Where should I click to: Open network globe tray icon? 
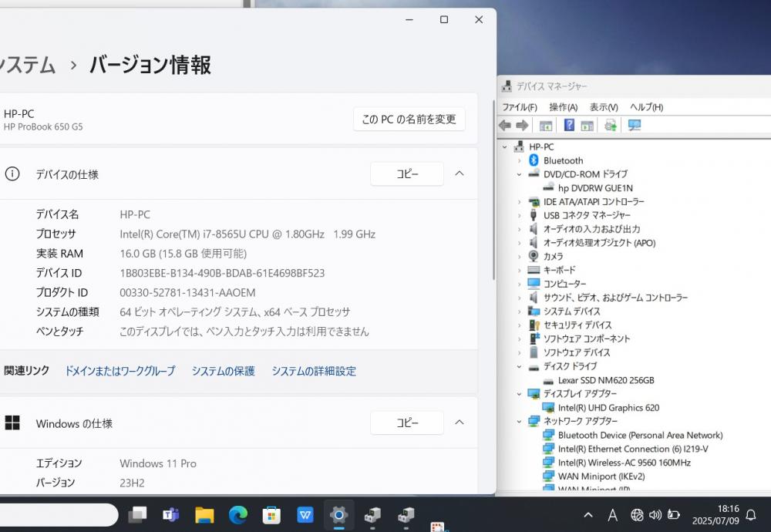637,515
